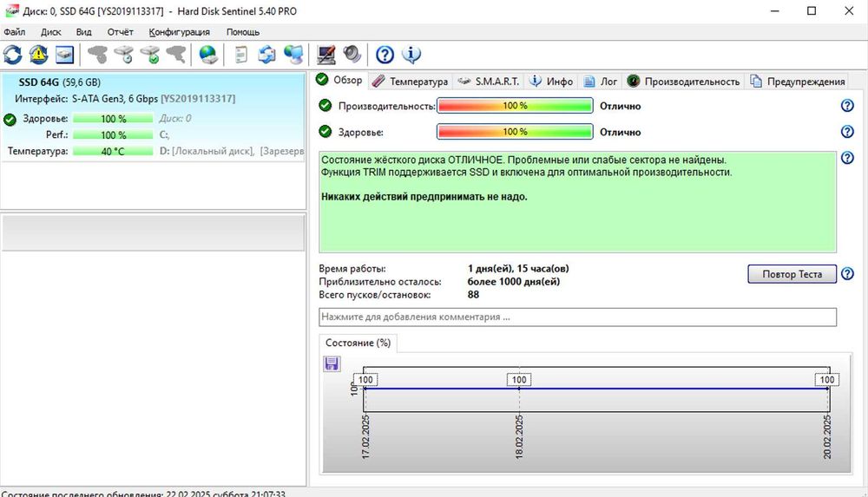868x497 pixels.
Task: Click green check icon next to Производительность label
Action: (325, 105)
